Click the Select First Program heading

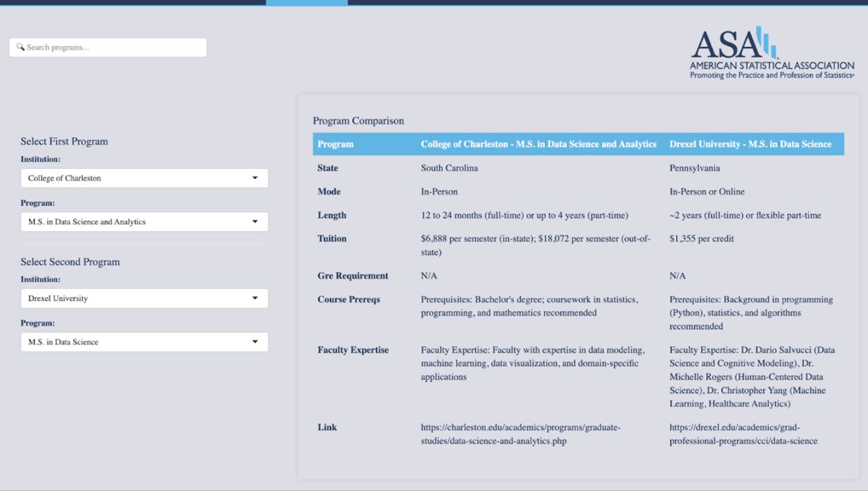tap(64, 141)
